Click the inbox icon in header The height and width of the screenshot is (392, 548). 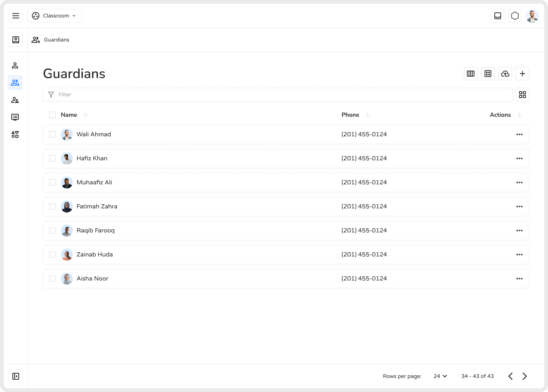(498, 16)
